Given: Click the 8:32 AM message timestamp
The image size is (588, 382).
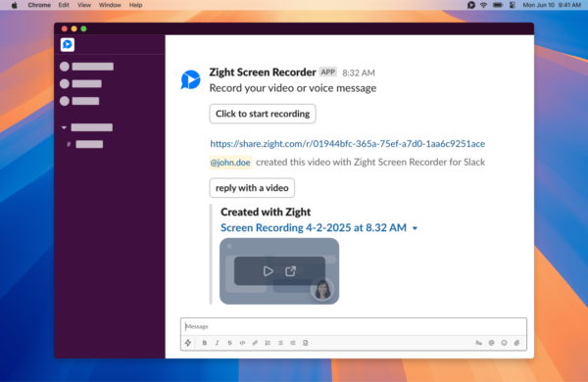Looking at the screenshot, I should tap(359, 72).
